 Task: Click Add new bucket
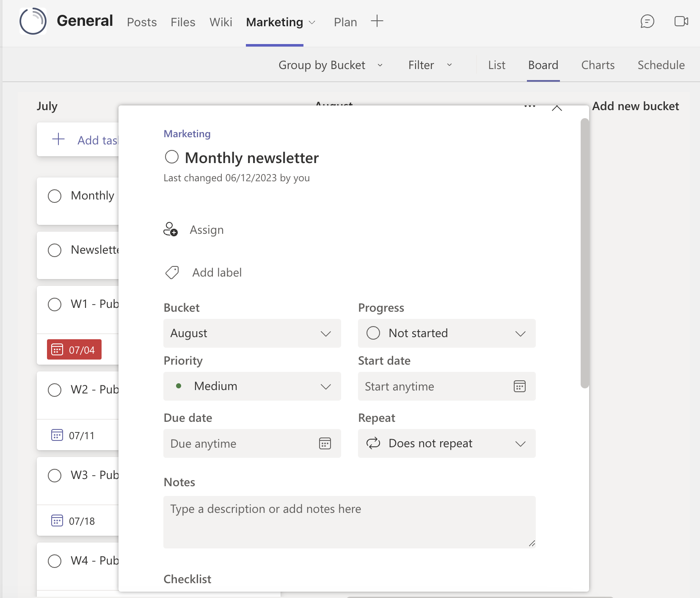click(x=635, y=106)
